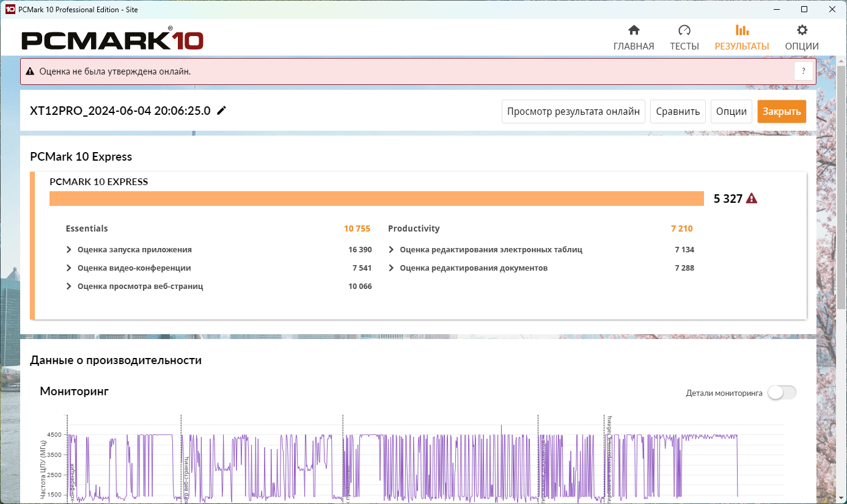This screenshot has width=847, height=504.
Task: Expand Оценка запуска приложения row
Action: (69, 250)
